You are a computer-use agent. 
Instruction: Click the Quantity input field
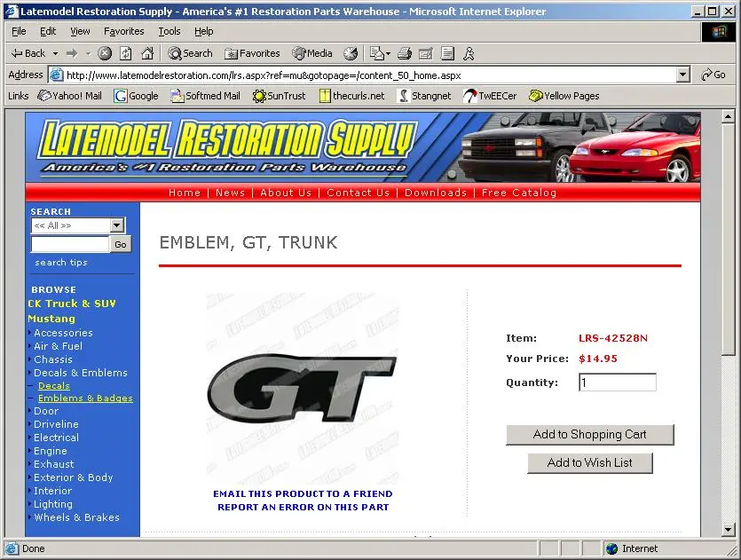point(617,383)
